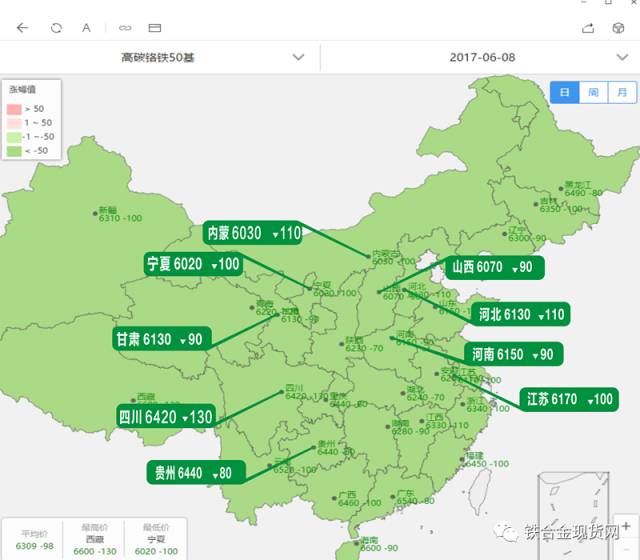This screenshot has height=560, width=640.
Task: Click the refresh icon in toolbar
Action: (56, 27)
